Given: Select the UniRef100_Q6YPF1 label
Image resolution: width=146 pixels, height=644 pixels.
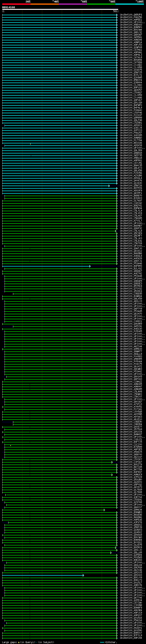Looking at the screenshot, I should (x=131, y=193).
